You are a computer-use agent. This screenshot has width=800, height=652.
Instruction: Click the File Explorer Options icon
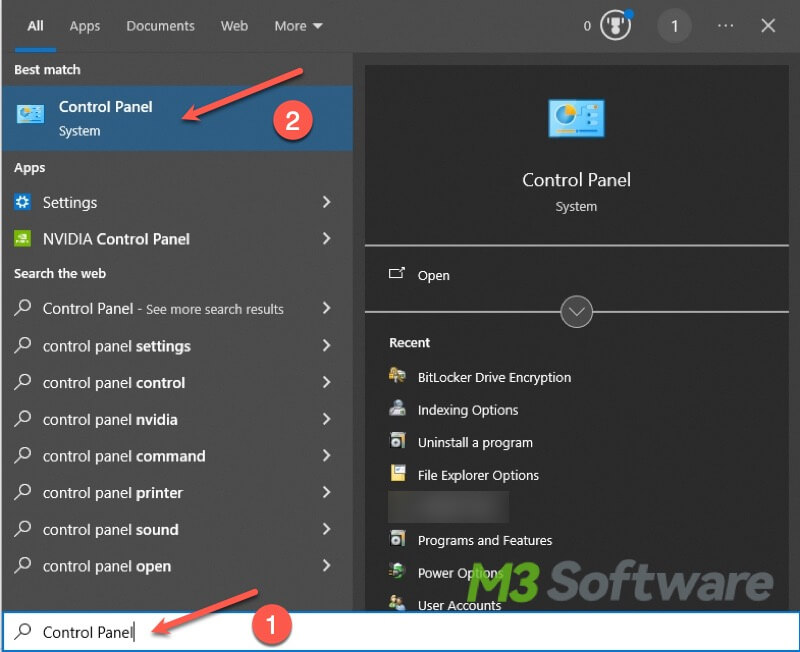(x=397, y=473)
